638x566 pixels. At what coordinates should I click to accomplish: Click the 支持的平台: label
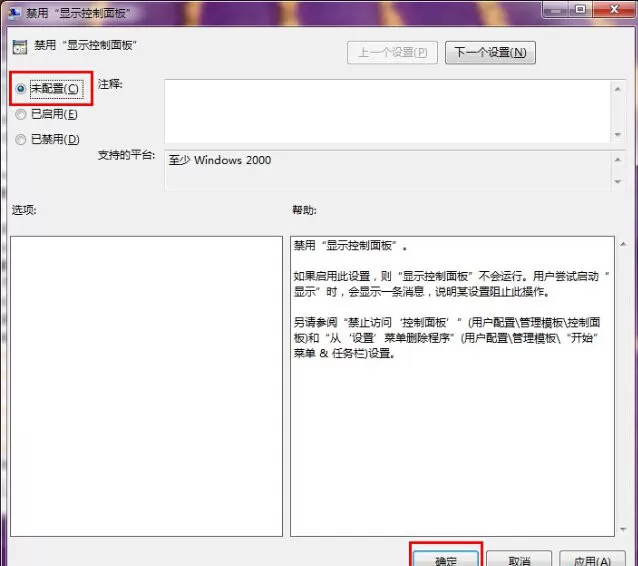(x=126, y=155)
